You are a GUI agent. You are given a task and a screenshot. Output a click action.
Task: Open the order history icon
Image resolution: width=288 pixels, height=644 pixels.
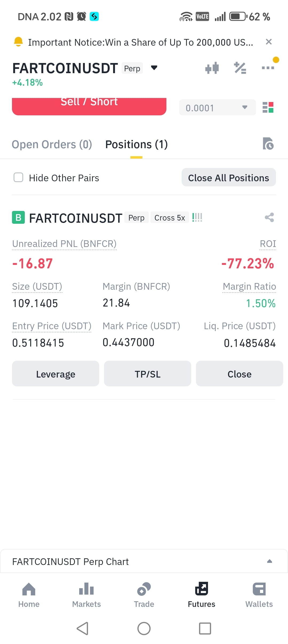[268, 144]
